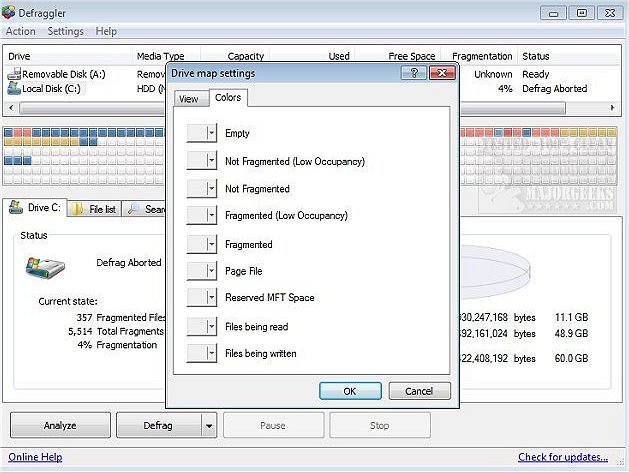Click the Drive C: tab icon

(x=16, y=207)
